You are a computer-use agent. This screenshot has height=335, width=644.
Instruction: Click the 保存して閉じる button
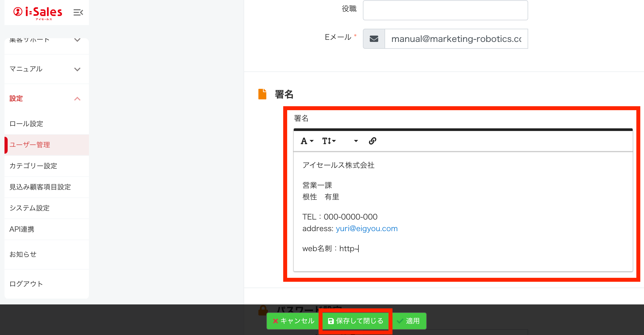[x=355, y=321]
